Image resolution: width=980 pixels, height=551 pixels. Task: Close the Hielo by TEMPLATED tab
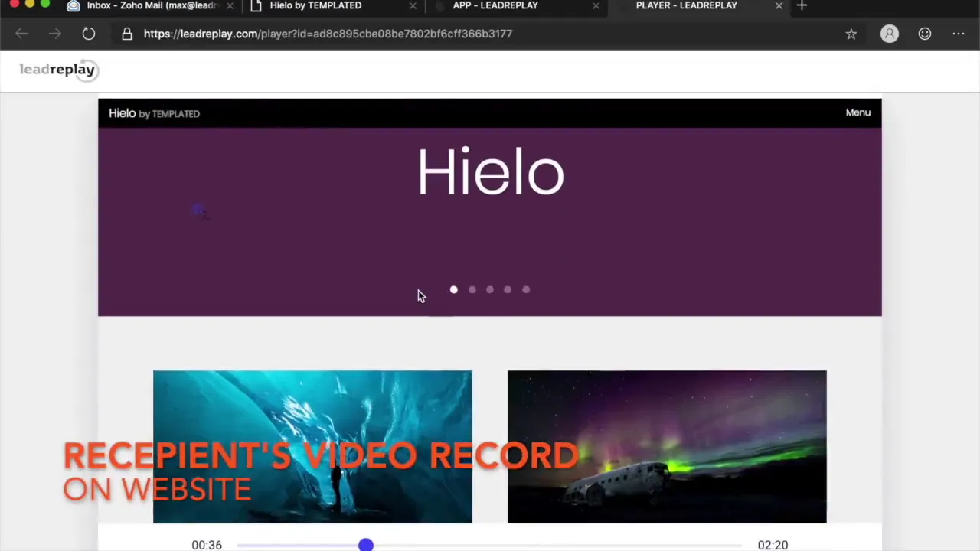(413, 5)
